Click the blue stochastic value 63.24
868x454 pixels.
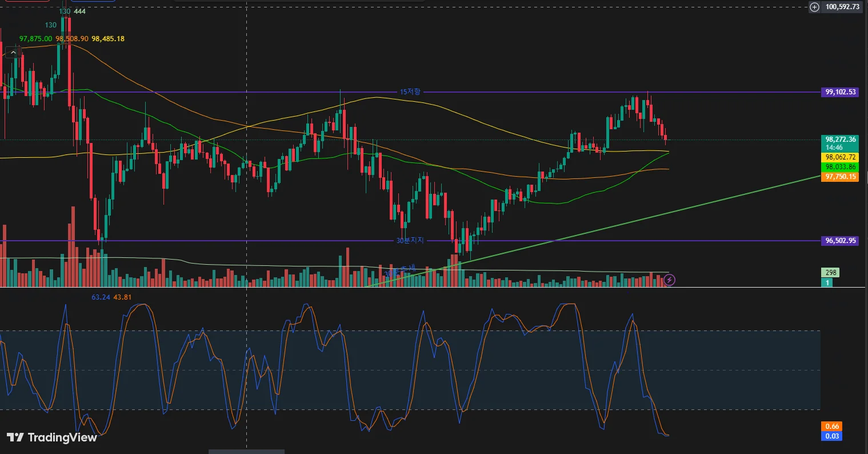pyautogui.click(x=101, y=297)
